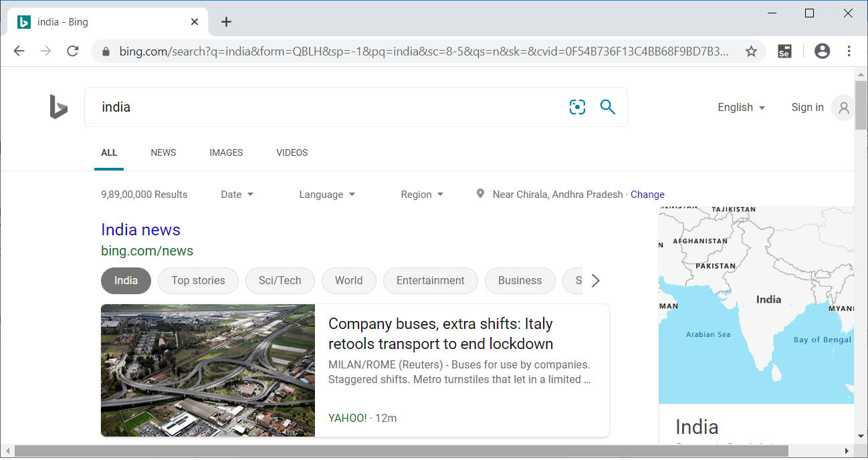The image size is (868, 460).
Task: Open visual search camera icon
Action: [577, 107]
